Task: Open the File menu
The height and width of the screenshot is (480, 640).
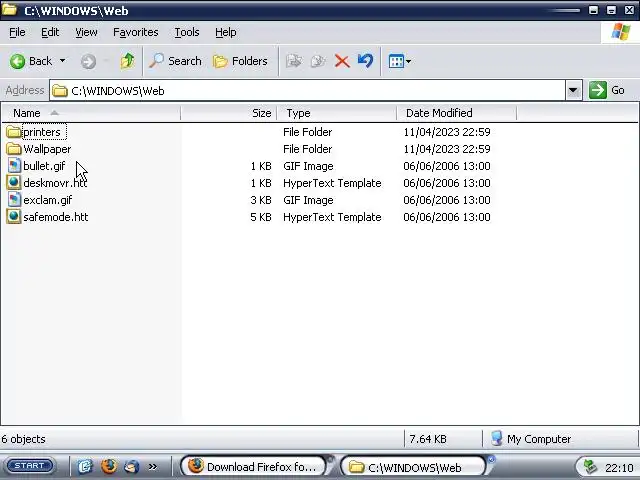Action: click(17, 32)
